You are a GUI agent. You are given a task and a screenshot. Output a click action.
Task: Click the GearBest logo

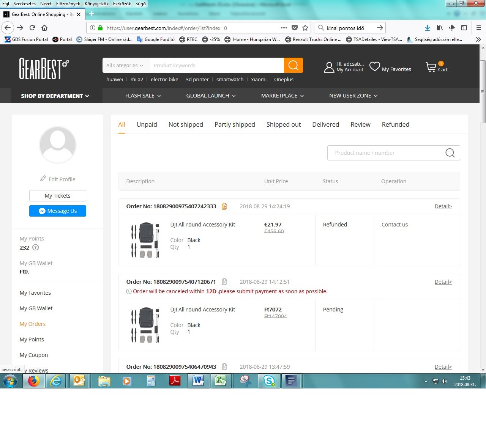[44, 68]
